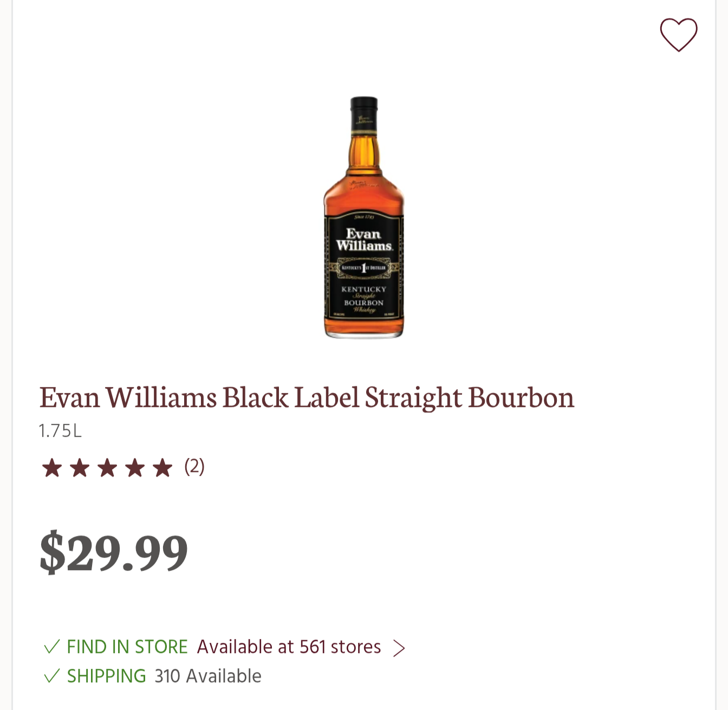Click the green checkmark beside SHIPPING
The width and height of the screenshot is (728, 710).
(51, 676)
